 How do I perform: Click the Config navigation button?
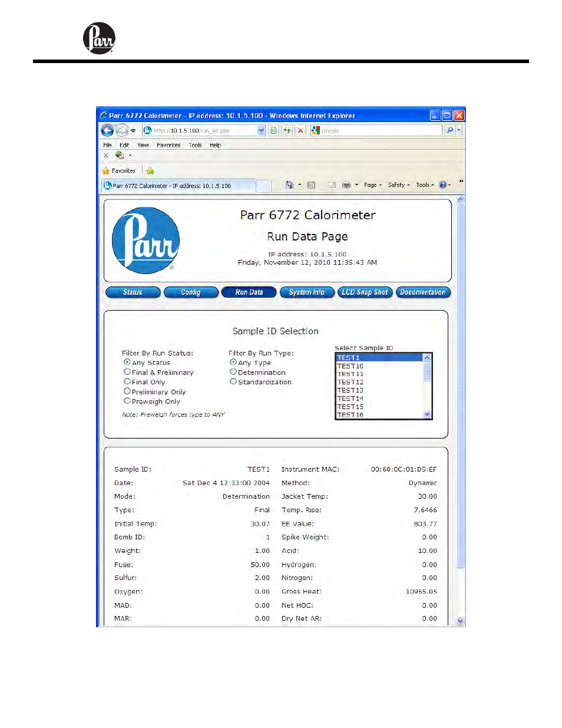coord(191,292)
